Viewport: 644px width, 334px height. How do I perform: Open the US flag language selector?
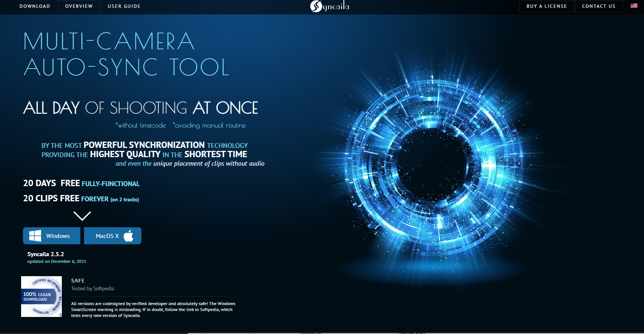pos(634,6)
